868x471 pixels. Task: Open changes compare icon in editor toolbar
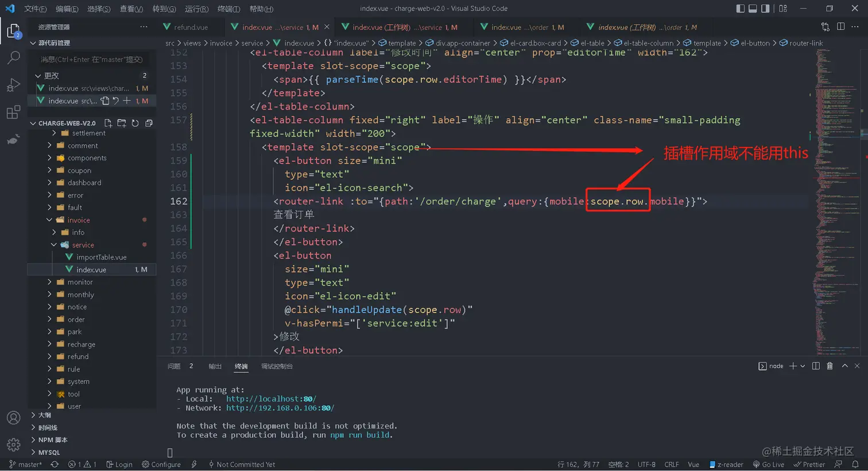(x=826, y=27)
